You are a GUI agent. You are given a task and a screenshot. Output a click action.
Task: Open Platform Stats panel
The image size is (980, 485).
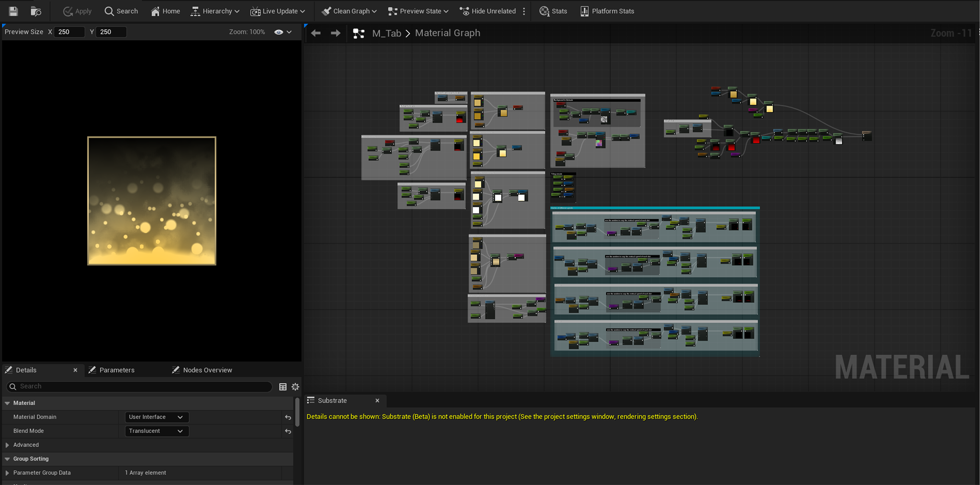pyautogui.click(x=607, y=11)
